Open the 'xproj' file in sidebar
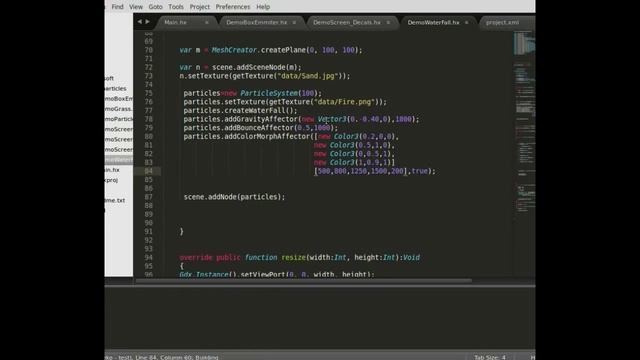Screen dimensions: 640x360 pyautogui.click(x=111, y=180)
